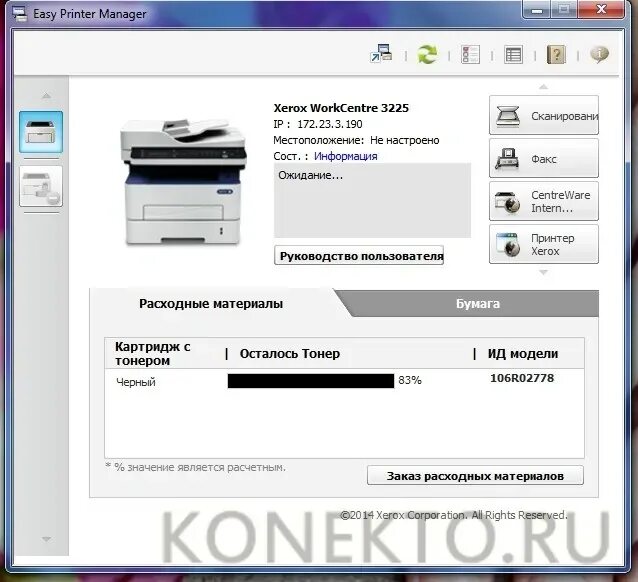The width and height of the screenshot is (638, 582).
Task: Open the Факс button
Action: (544, 158)
